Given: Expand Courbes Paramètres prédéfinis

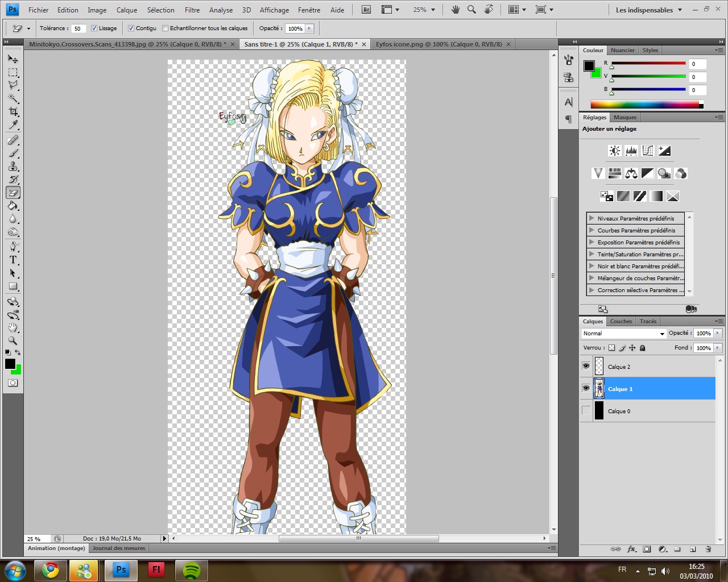Looking at the screenshot, I should [x=591, y=230].
